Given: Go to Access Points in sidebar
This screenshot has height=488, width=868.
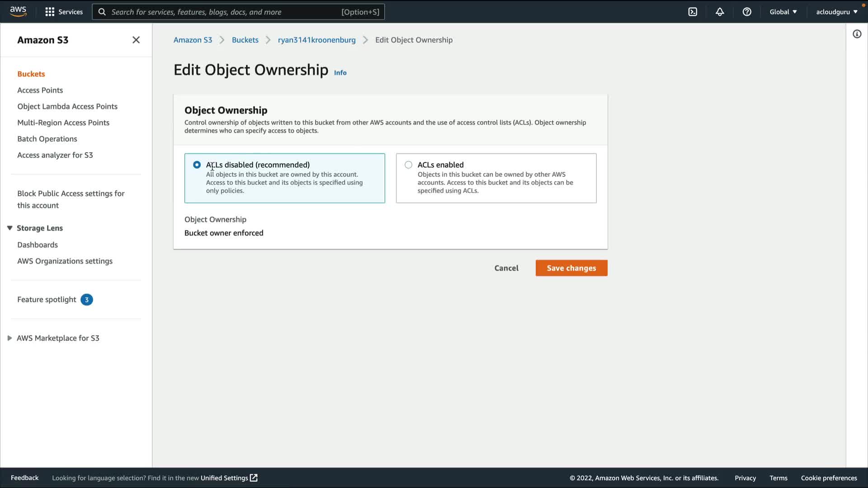Looking at the screenshot, I should [x=40, y=90].
